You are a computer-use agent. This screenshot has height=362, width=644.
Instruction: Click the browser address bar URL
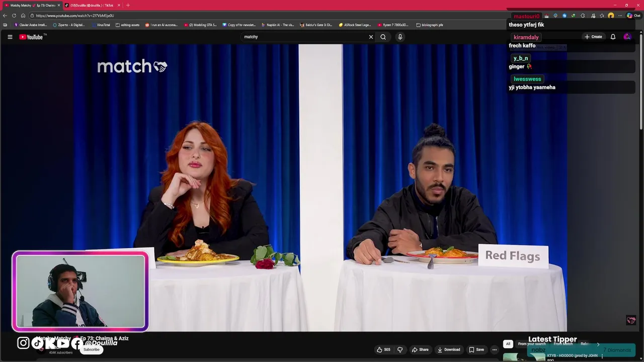(x=75, y=16)
